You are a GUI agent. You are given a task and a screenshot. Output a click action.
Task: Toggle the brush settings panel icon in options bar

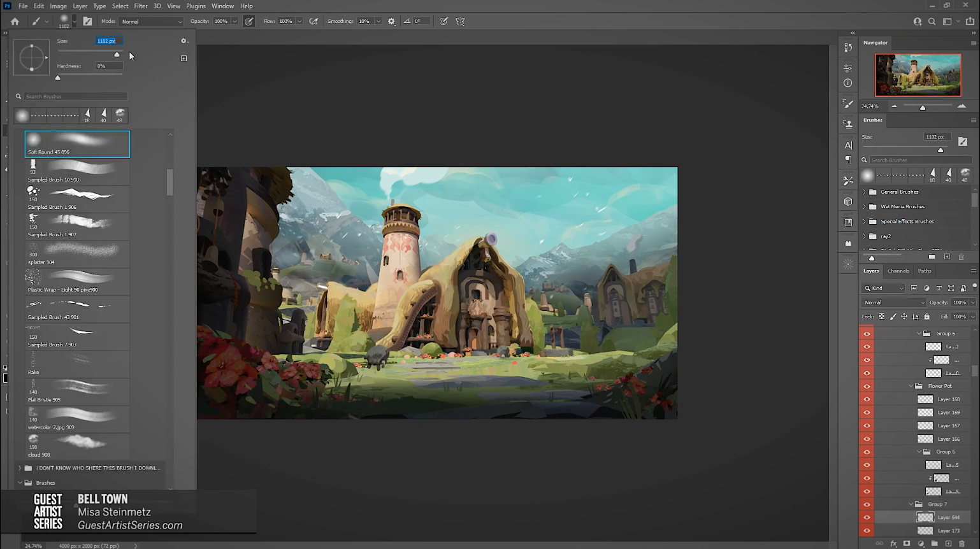pyautogui.click(x=87, y=21)
